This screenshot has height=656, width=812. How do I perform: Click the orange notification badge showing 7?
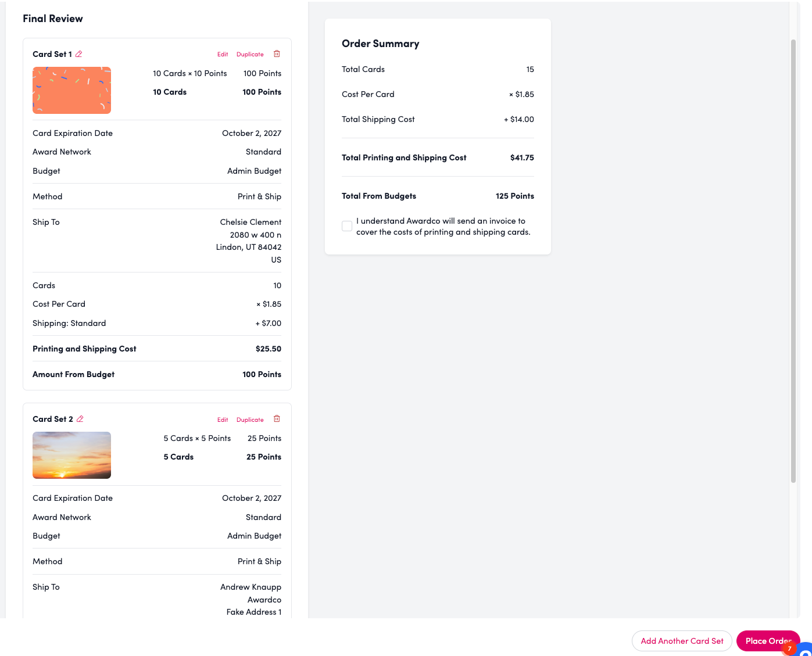[x=789, y=648]
